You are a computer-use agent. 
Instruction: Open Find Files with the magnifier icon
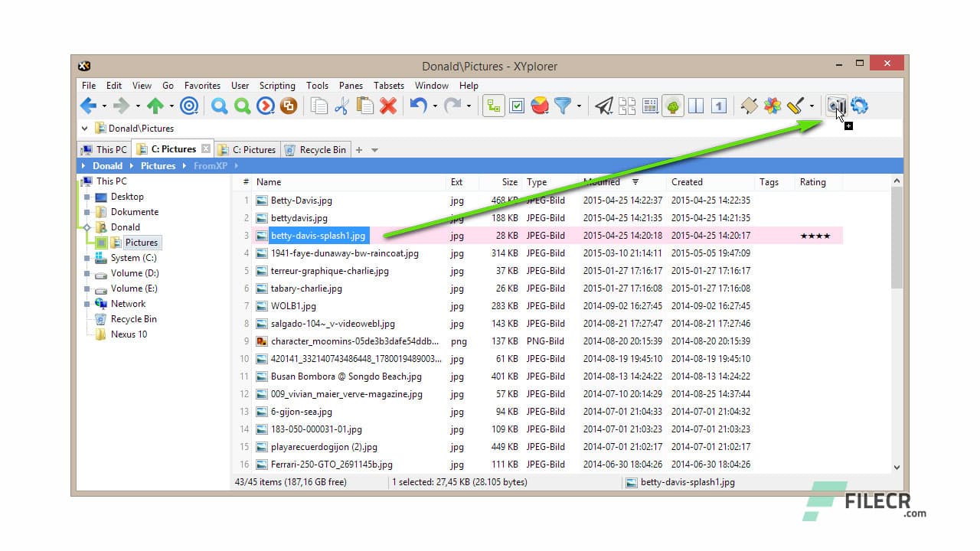point(220,106)
